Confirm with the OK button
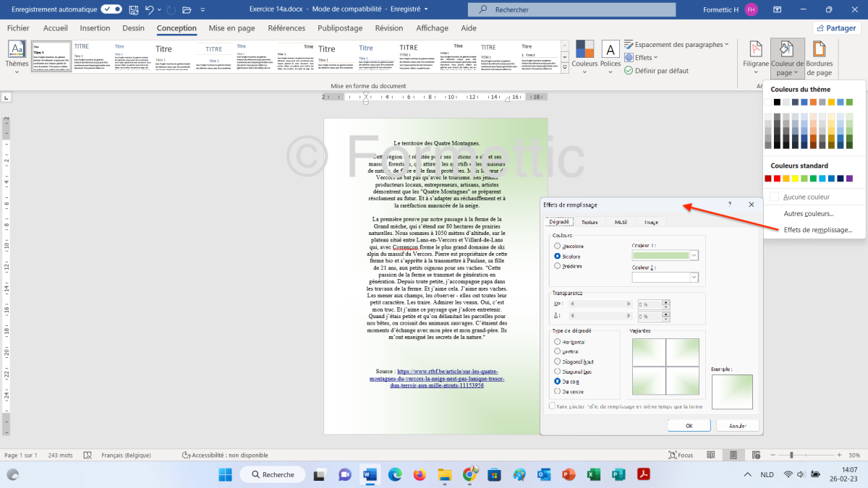The width and height of the screenshot is (868, 488). click(689, 426)
